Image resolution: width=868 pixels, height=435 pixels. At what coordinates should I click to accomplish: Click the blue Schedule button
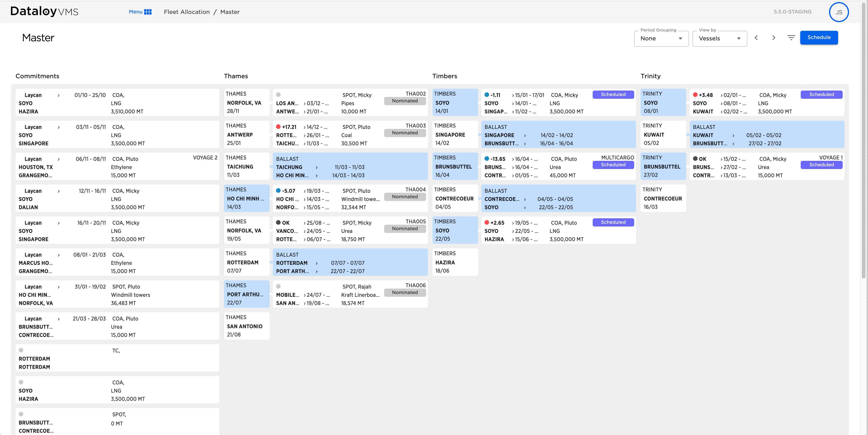coord(819,37)
